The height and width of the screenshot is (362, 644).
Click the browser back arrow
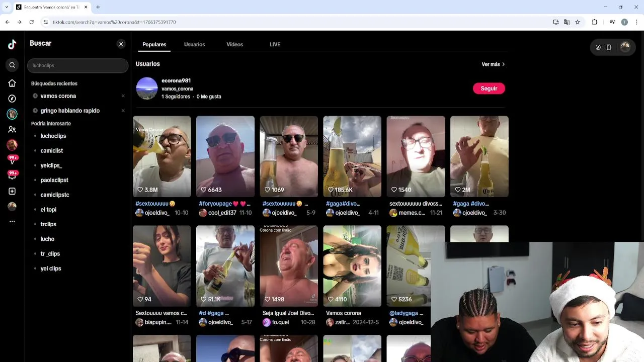(8, 22)
